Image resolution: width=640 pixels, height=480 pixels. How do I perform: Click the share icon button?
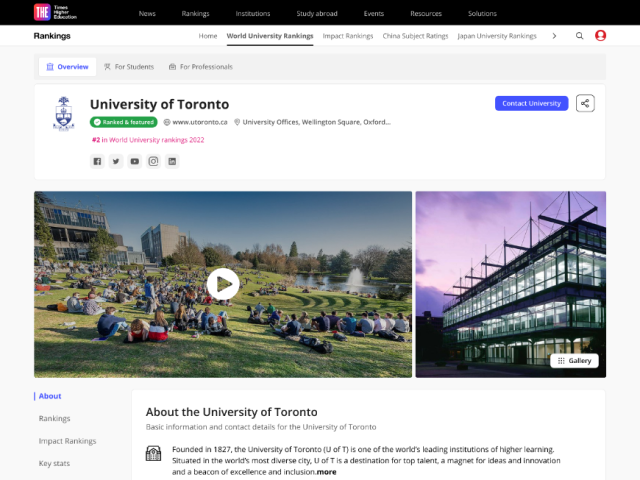(x=586, y=103)
